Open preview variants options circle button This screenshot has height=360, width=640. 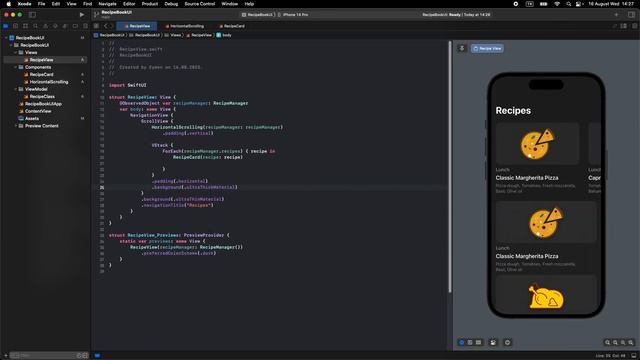[x=507, y=342]
